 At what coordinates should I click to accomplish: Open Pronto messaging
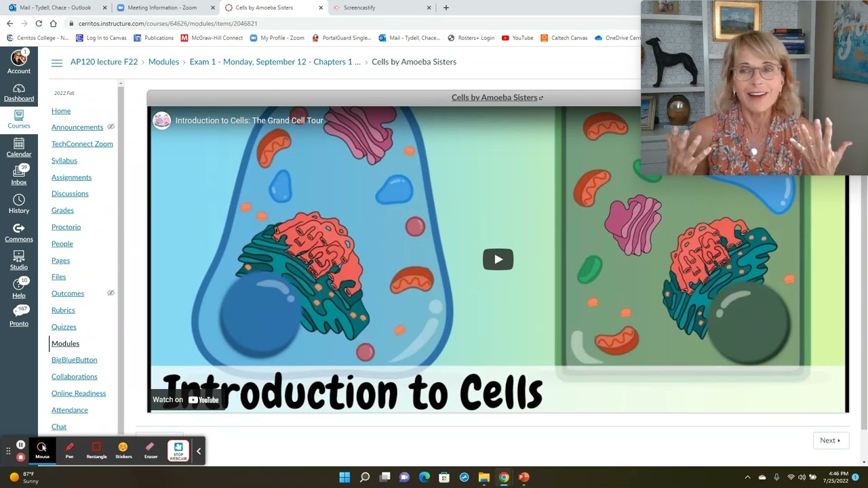[19, 317]
